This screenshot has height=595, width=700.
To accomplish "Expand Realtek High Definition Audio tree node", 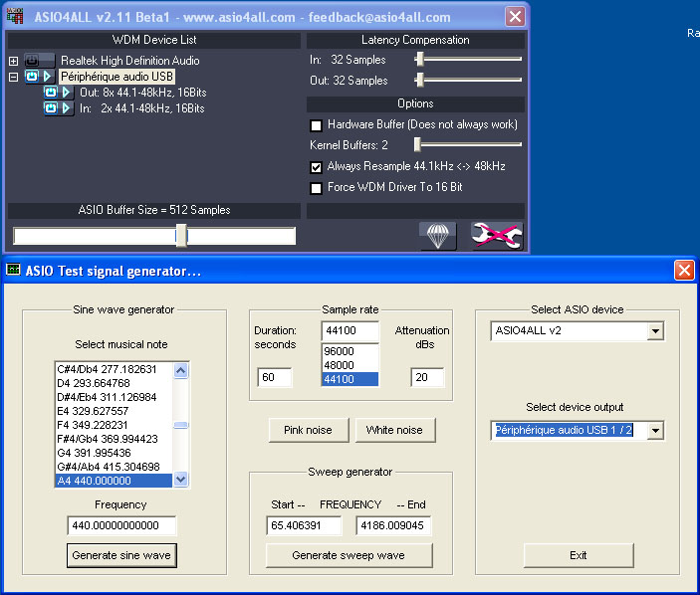I will [x=13, y=61].
